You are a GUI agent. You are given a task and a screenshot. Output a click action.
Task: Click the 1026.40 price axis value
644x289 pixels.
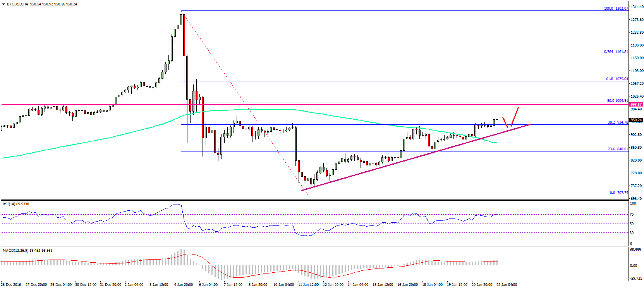[637, 96]
